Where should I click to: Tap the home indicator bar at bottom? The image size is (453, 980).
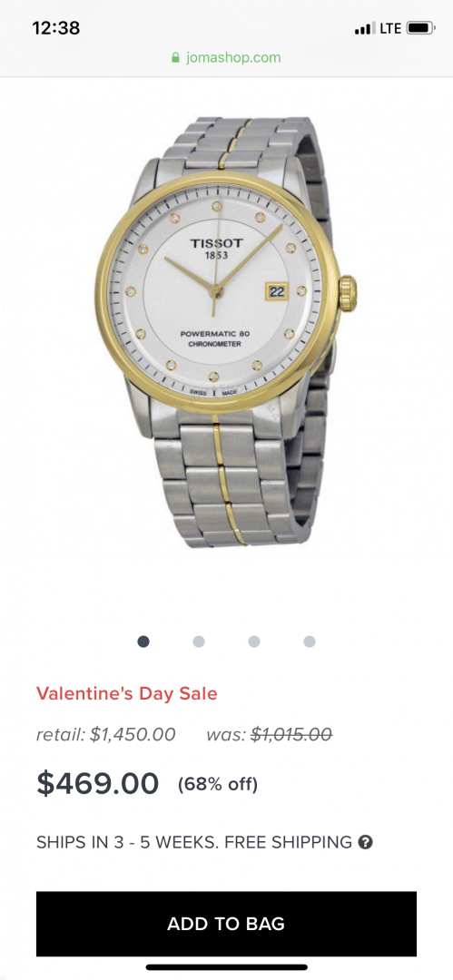227,967
